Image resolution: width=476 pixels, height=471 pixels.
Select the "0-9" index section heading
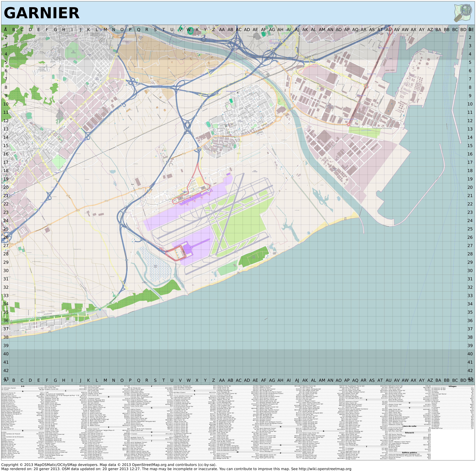coord(23,386)
